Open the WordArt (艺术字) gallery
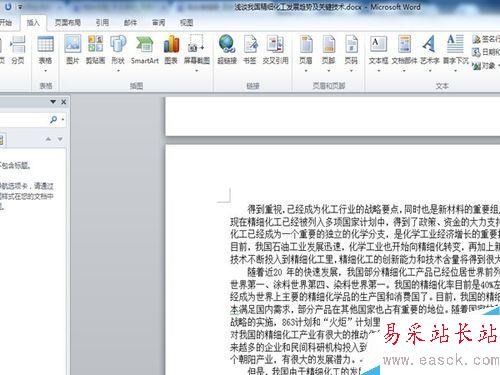This screenshot has height=375, width=500. (x=430, y=53)
